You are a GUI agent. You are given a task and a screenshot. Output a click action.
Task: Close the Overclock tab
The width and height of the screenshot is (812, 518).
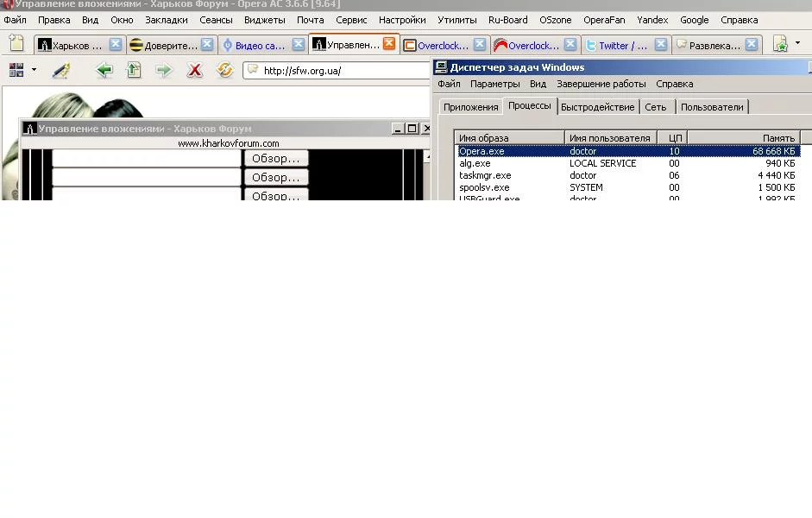click(x=570, y=44)
